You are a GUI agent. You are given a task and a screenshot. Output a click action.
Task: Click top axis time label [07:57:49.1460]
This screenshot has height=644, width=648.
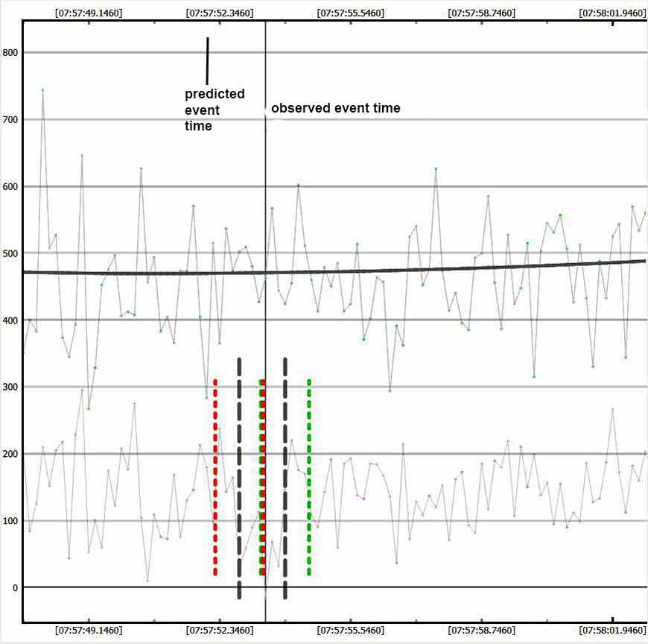[89, 13]
